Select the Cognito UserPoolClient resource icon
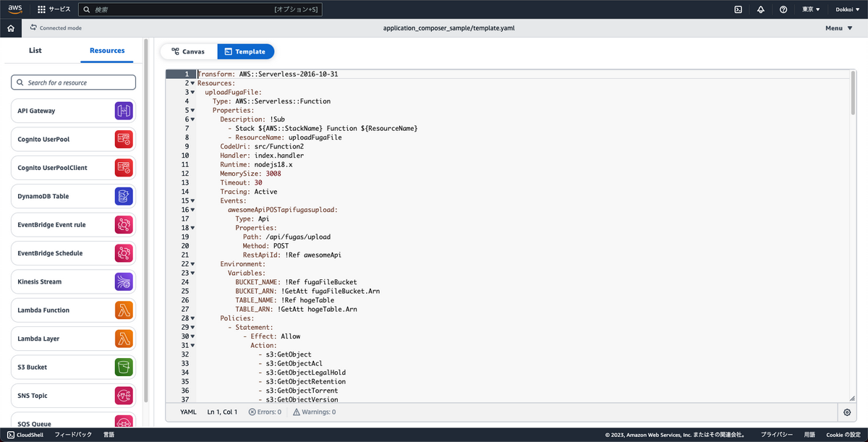868x442 pixels. click(x=124, y=168)
